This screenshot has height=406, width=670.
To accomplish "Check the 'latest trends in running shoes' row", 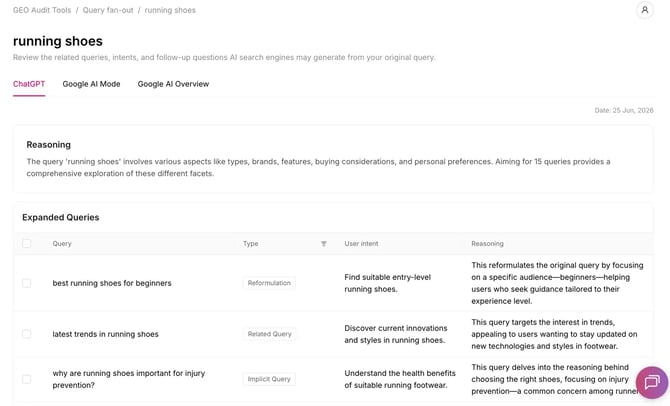I will point(26,334).
